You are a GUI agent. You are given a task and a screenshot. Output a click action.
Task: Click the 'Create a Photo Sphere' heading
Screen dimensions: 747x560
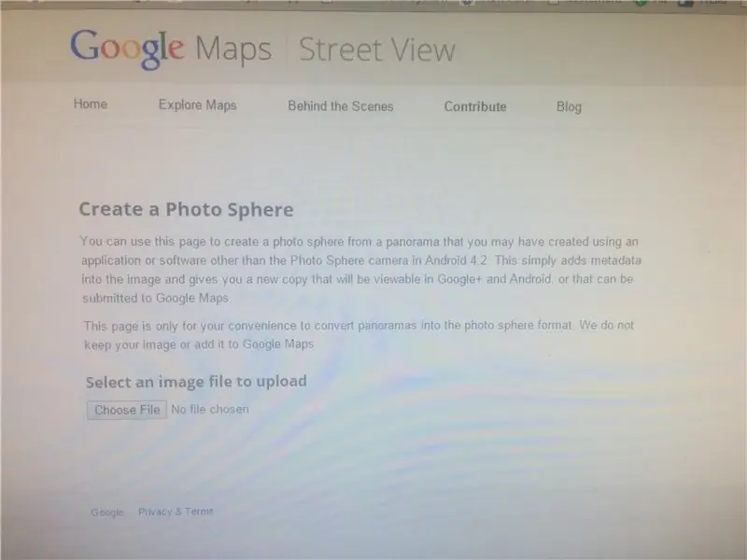coord(186,209)
